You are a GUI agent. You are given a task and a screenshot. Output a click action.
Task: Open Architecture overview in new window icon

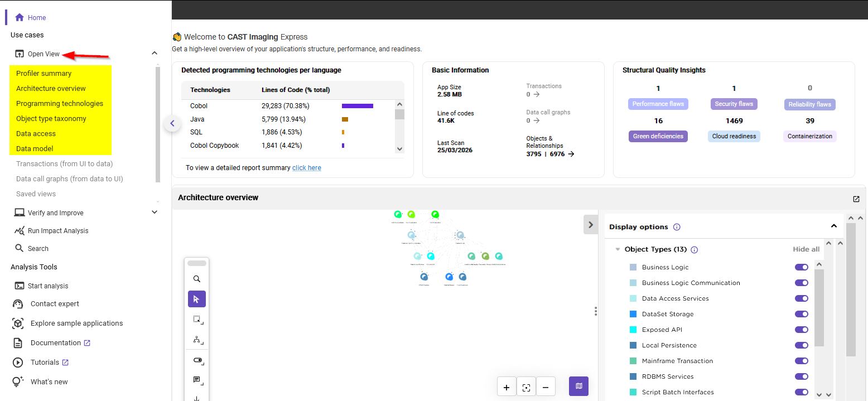(856, 199)
